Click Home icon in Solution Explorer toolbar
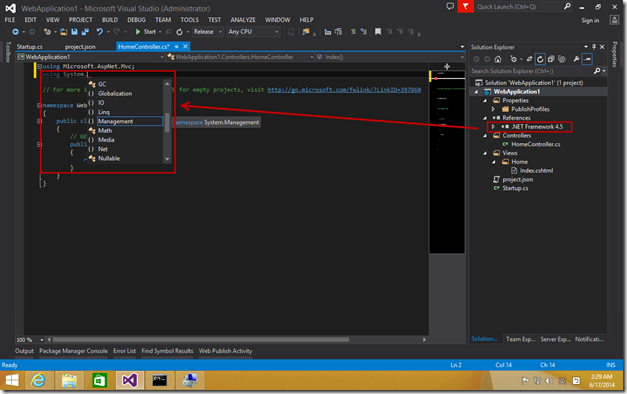The width and height of the screenshot is (627, 394). pos(498,59)
